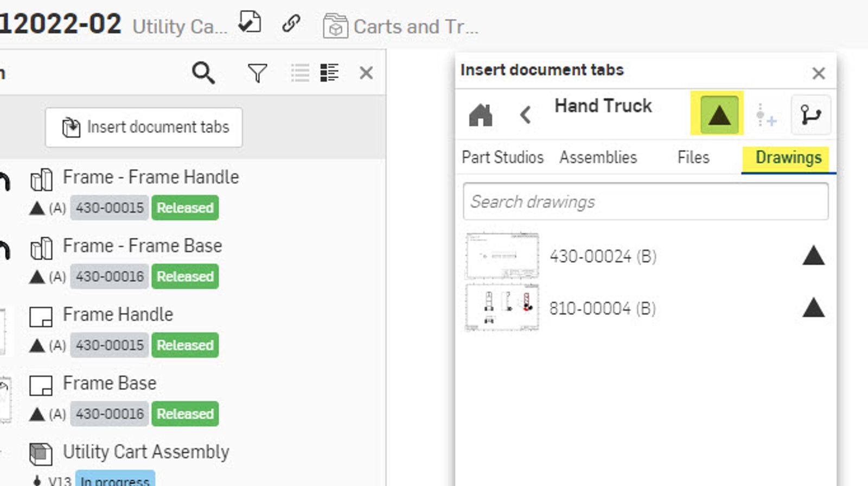Go to home in Insert document tabs

[481, 115]
